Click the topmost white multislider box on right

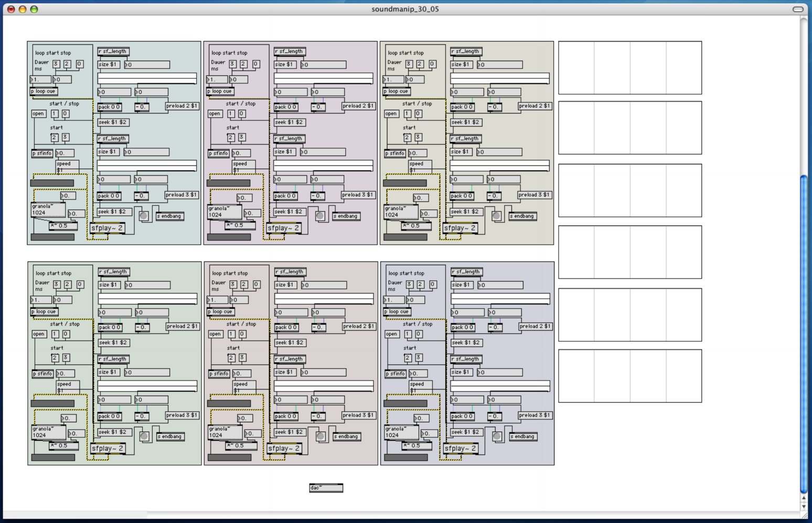630,68
